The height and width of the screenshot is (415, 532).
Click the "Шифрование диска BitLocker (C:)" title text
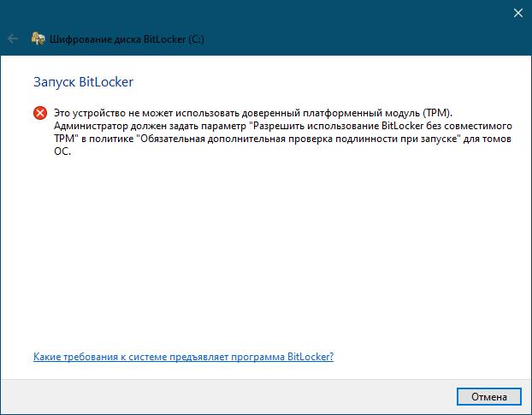[x=127, y=39]
